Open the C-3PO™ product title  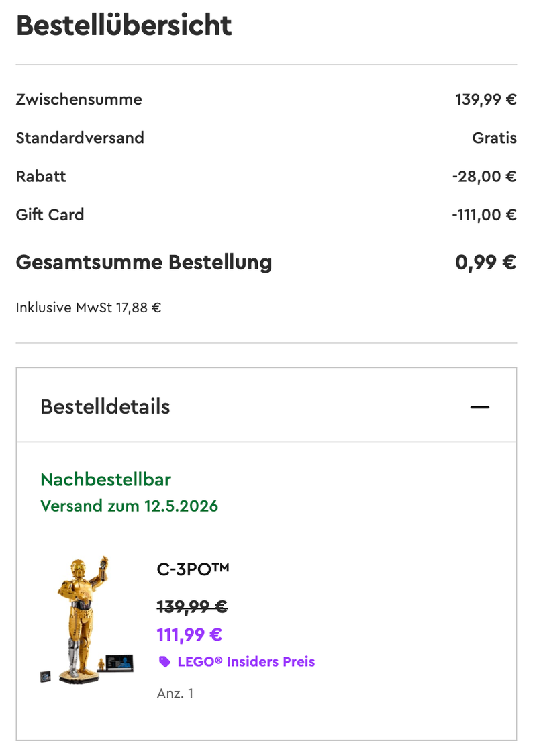[x=193, y=569]
